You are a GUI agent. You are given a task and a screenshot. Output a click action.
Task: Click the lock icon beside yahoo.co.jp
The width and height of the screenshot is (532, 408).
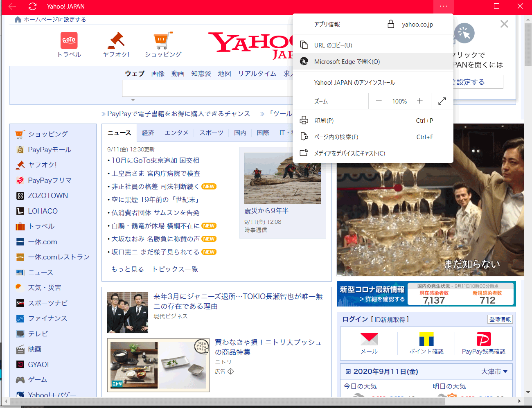[x=391, y=24]
